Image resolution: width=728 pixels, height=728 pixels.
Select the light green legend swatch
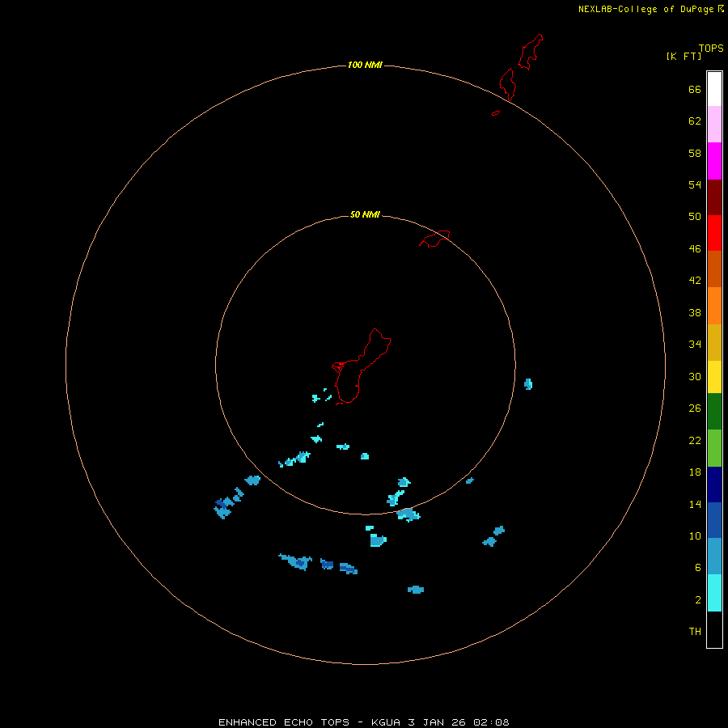pos(714,448)
